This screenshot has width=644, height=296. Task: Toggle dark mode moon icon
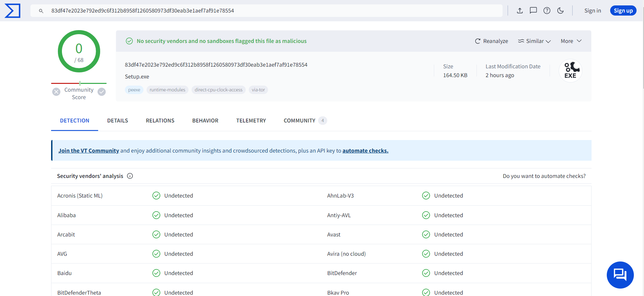coord(560,10)
